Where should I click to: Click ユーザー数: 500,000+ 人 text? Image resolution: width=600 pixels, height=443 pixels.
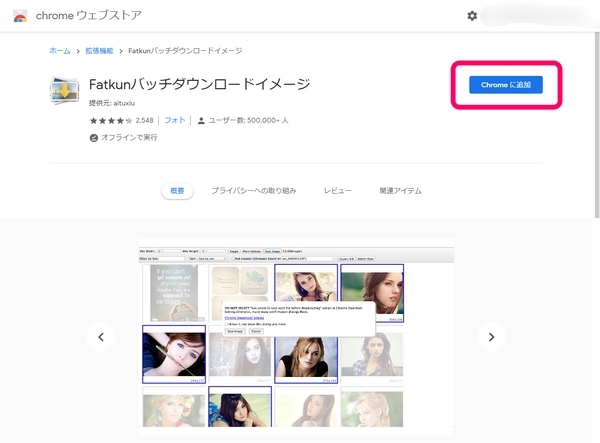248,121
